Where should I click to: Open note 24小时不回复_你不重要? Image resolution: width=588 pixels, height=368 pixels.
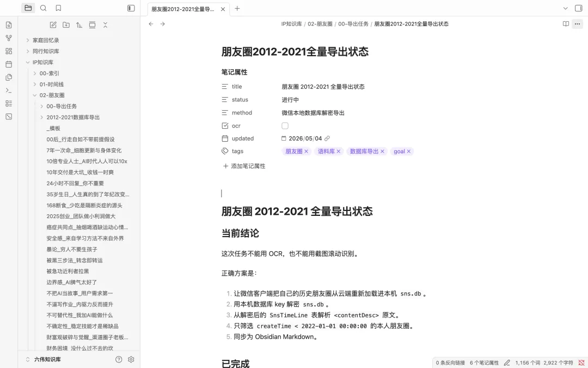(x=75, y=183)
